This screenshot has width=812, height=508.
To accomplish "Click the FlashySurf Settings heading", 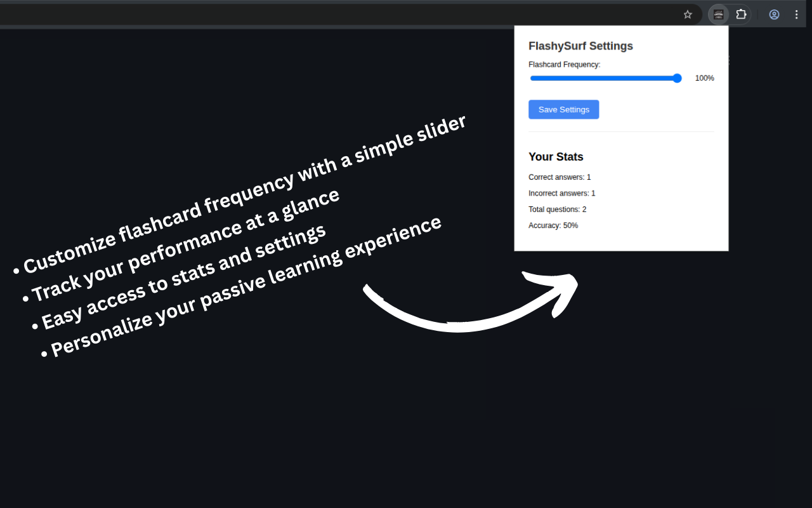I will [581, 46].
